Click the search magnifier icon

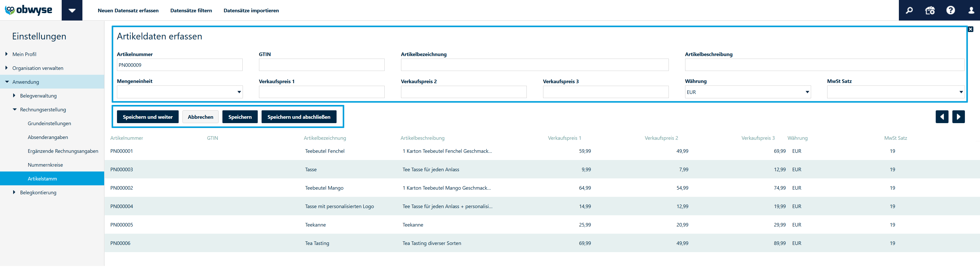[x=909, y=10]
